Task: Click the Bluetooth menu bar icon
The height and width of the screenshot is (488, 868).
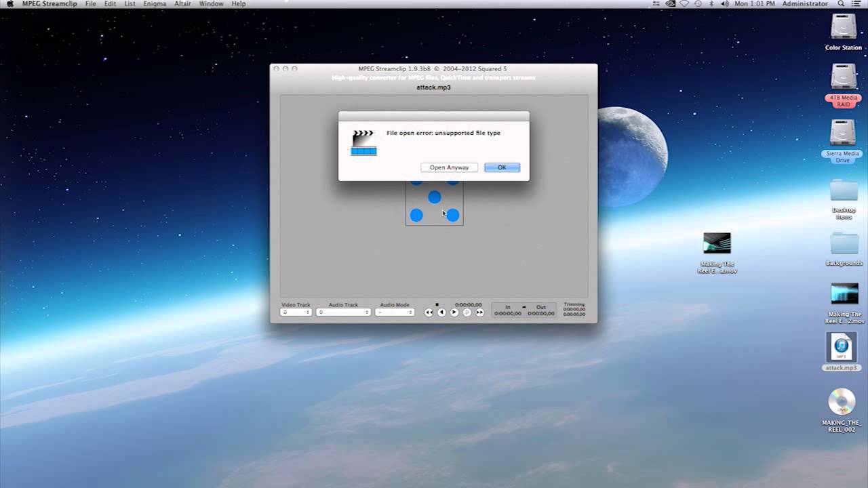Action: coord(711,4)
